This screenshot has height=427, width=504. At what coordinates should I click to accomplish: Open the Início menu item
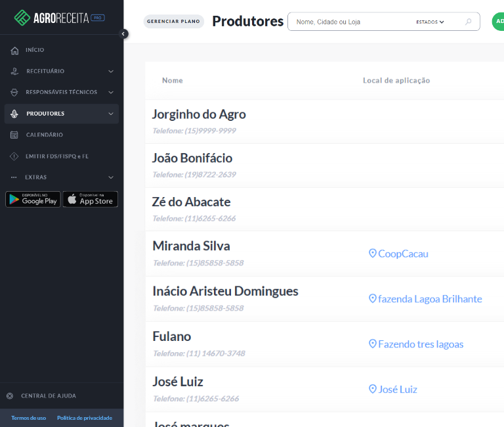click(35, 51)
